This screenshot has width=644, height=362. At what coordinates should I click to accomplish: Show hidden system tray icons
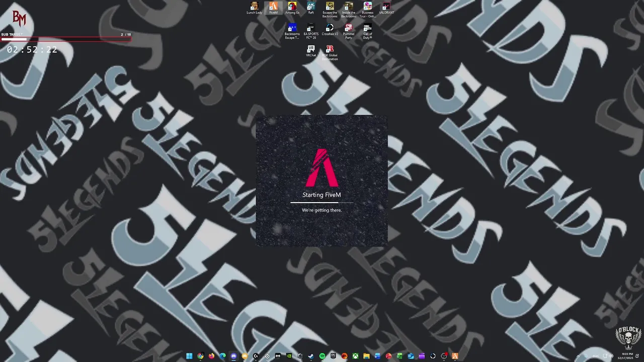(x=578, y=356)
